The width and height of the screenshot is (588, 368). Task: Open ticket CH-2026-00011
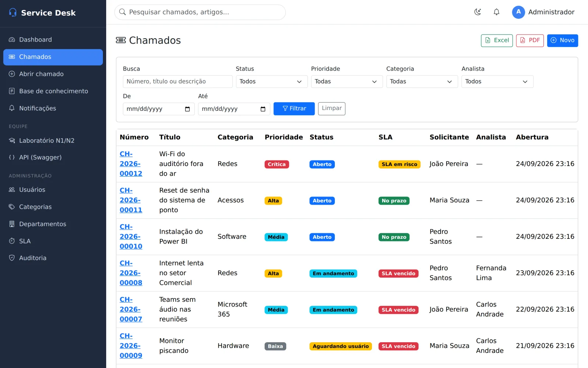[131, 200]
